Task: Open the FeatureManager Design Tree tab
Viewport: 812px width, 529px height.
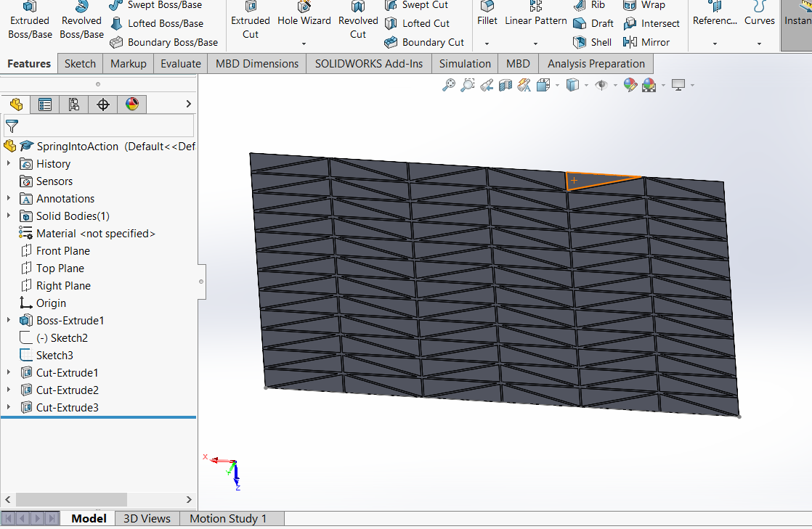Action: 16,104
